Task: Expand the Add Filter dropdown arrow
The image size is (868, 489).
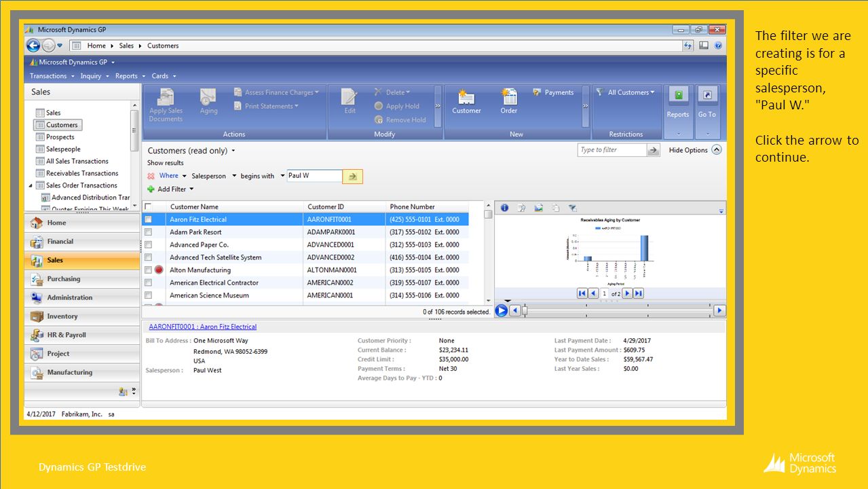Action: coord(191,189)
